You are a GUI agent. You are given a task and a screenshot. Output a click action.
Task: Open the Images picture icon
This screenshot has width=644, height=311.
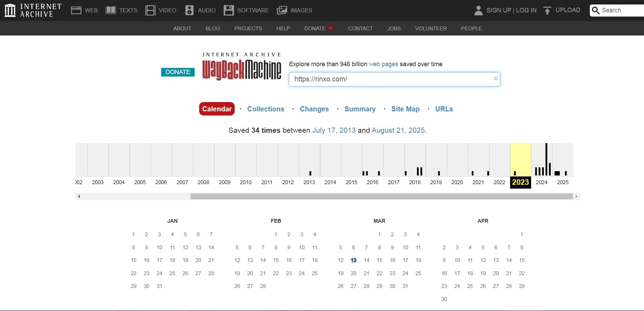coord(282,10)
